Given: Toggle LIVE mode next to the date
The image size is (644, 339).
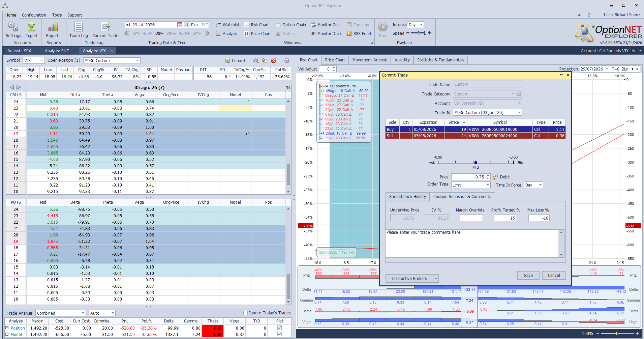Looking at the screenshot, I should click(204, 25).
